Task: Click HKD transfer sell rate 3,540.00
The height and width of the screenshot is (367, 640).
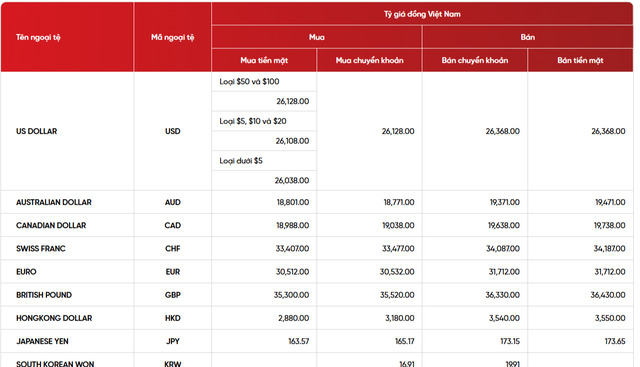Action: pyautogui.click(x=504, y=318)
